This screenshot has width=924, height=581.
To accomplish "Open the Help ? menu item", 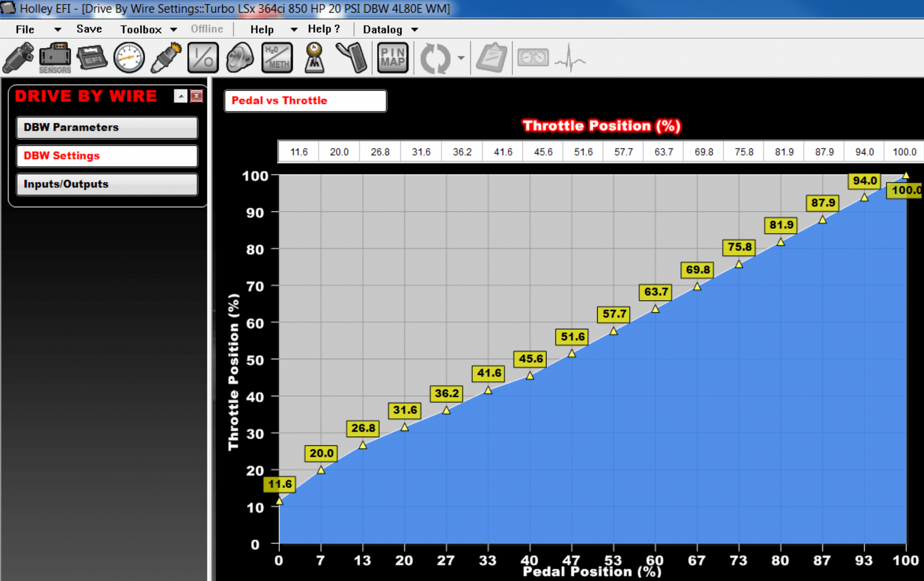I will pos(323,29).
